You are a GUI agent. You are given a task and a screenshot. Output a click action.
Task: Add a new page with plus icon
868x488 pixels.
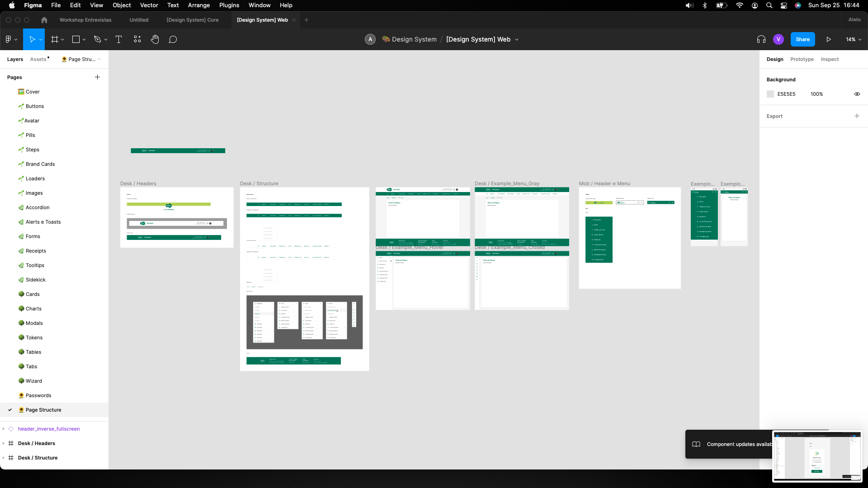click(x=97, y=77)
